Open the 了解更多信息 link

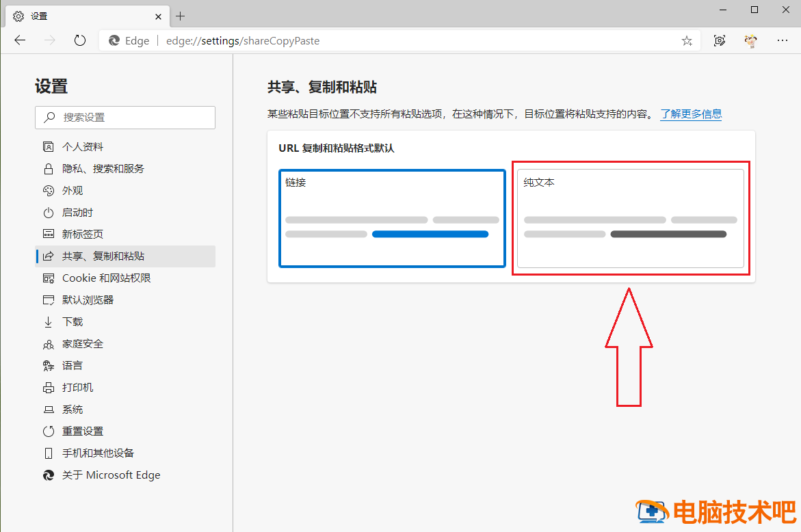click(x=691, y=114)
